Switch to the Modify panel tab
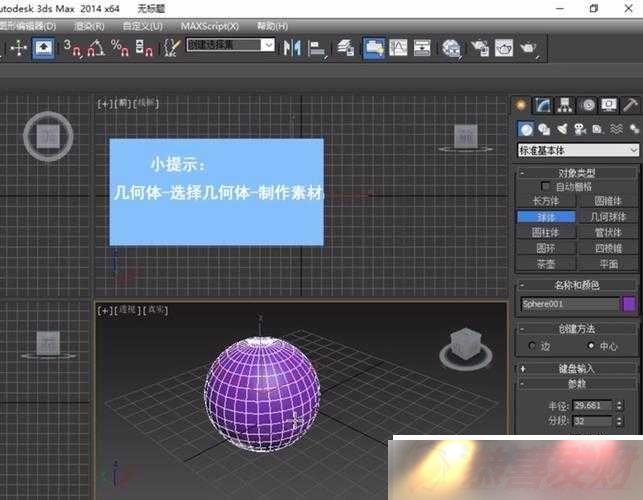 [543, 105]
